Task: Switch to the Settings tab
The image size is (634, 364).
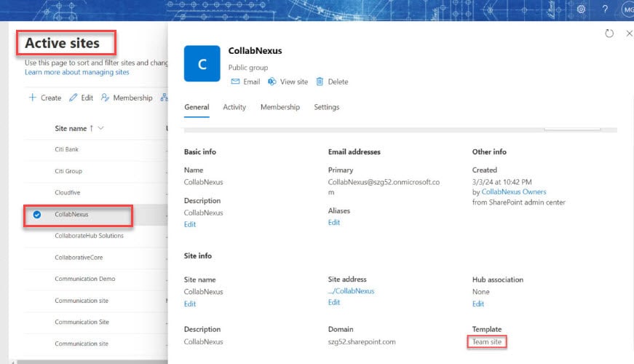Action: [x=327, y=107]
